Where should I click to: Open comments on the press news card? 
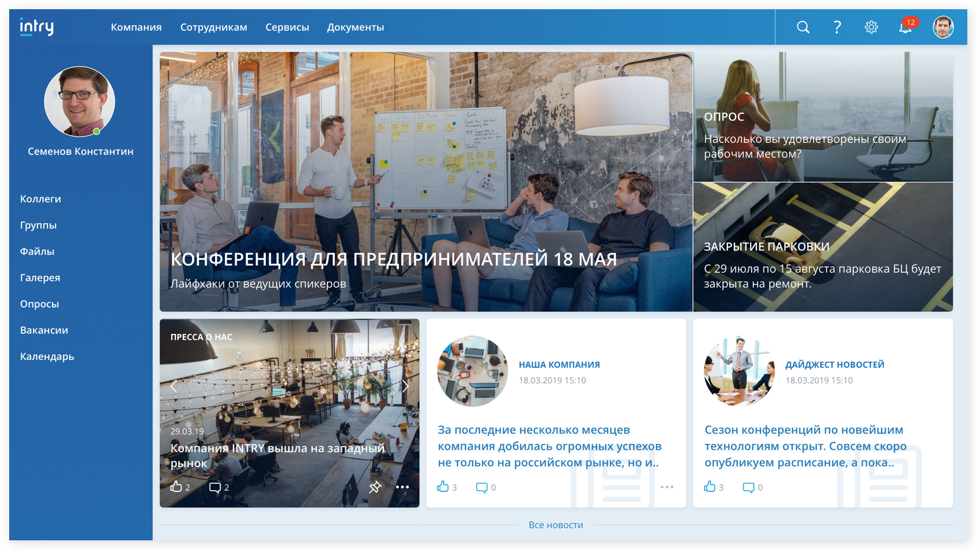click(216, 487)
